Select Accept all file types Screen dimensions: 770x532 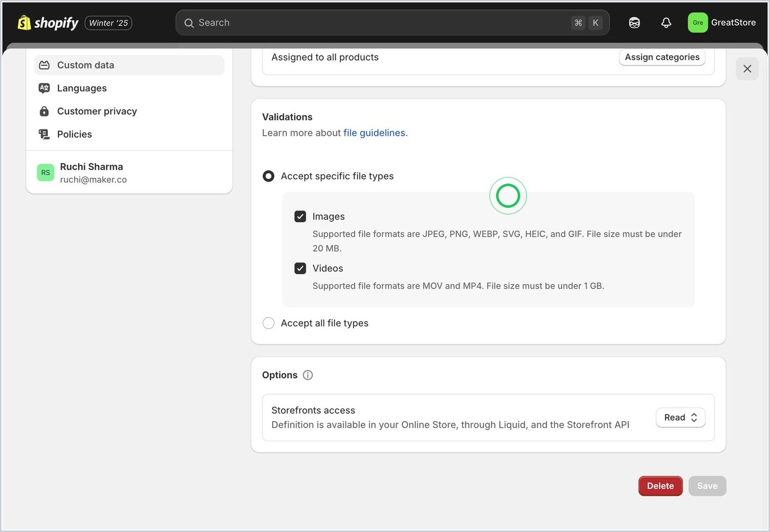point(269,323)
